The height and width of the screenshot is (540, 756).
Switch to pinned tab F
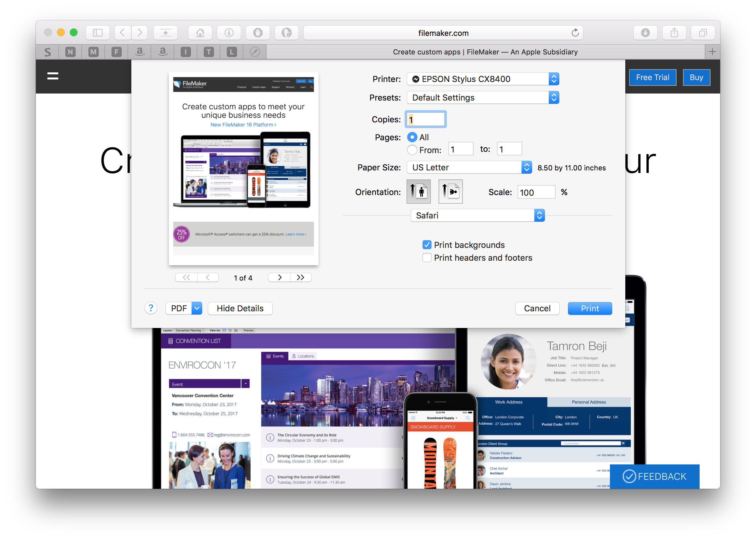[116, 52]
